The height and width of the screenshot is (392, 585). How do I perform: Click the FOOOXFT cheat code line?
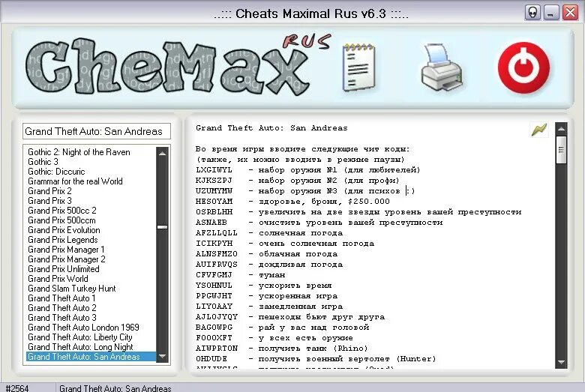274,337
